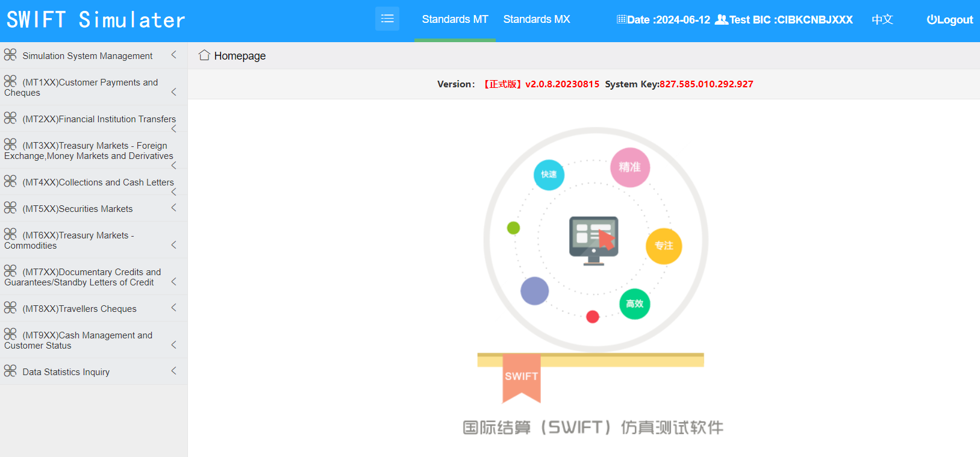
Task: Expand MT4XX Collections and Cash Letters chevron
Action: 173,191
